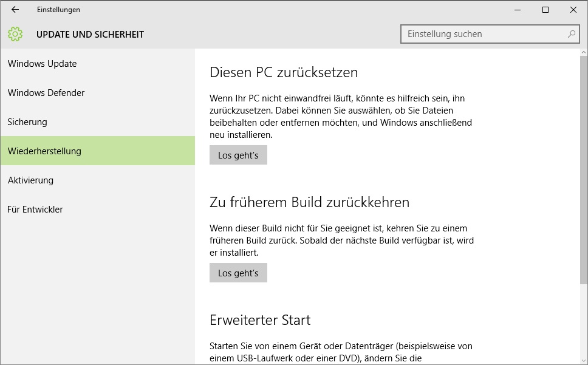Click the scrollbar down arrow
The width and height of the screenshot is (588, 365).
583,360
